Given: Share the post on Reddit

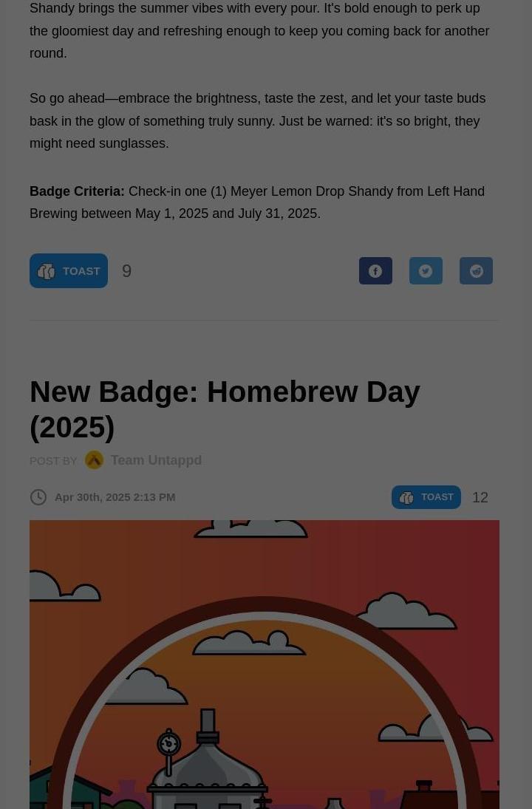Looking at the screenshot, I should 476,271.
